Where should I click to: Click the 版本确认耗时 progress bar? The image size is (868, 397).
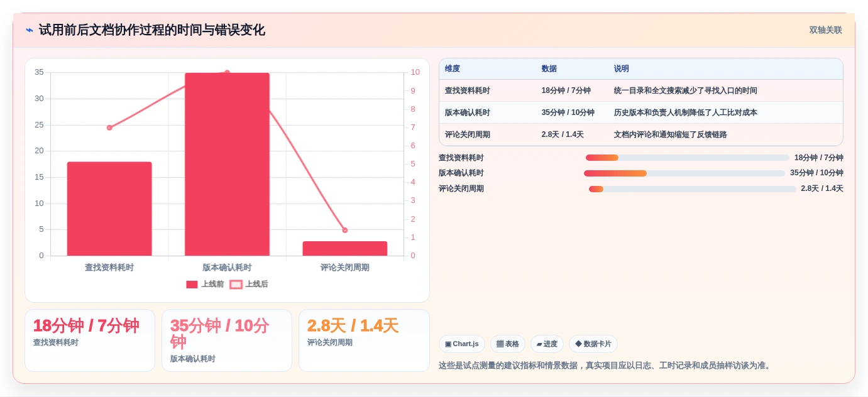684,173
